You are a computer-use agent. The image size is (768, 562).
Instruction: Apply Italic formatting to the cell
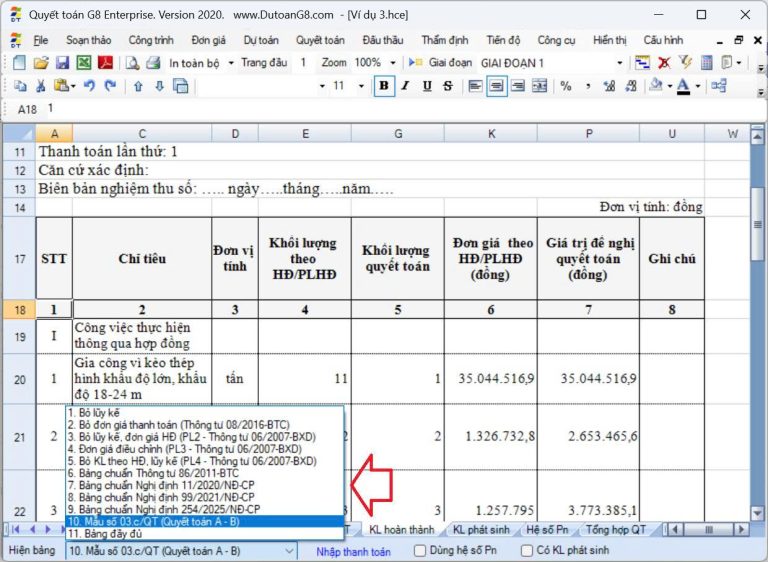pos(406,86)
